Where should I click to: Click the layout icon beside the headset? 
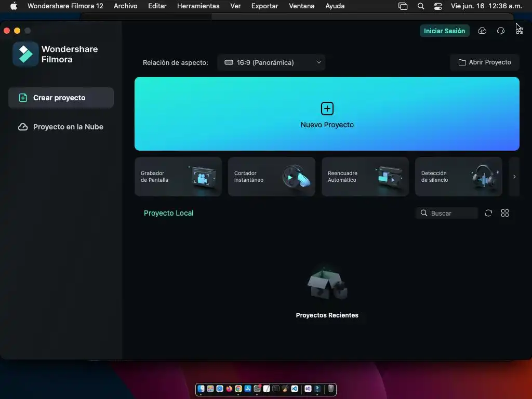click(520, 31)
